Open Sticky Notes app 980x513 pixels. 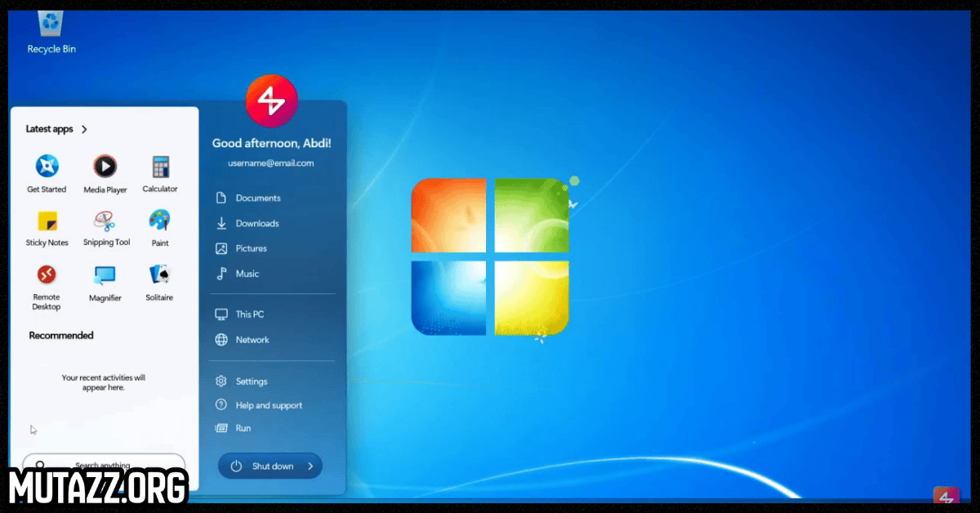coord(47,221)
